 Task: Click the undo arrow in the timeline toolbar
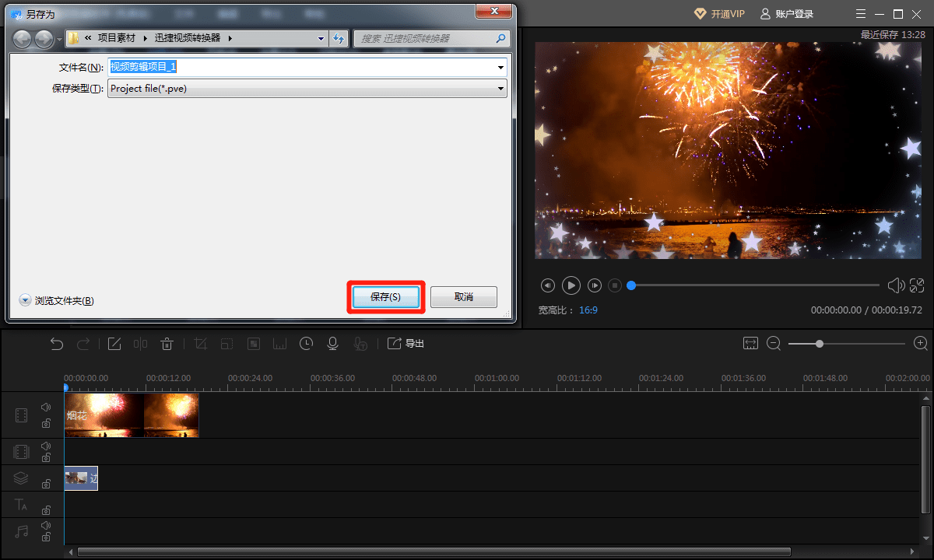[57, 344]
